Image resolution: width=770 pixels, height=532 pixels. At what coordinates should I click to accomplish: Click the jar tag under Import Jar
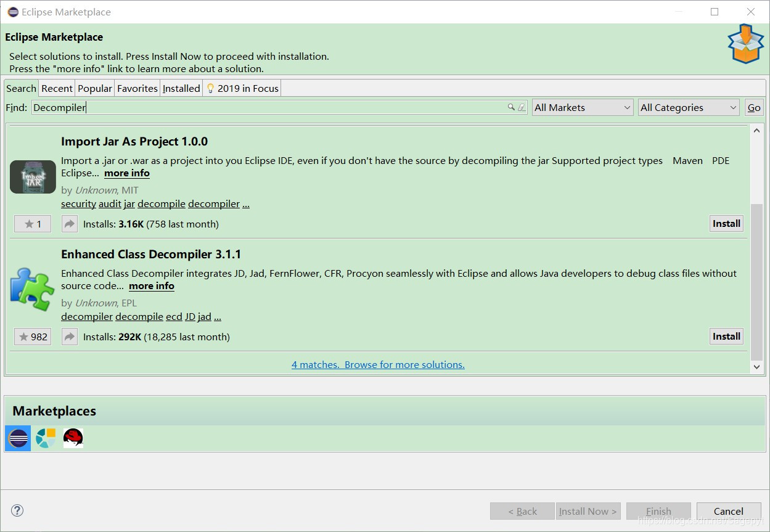129,203
